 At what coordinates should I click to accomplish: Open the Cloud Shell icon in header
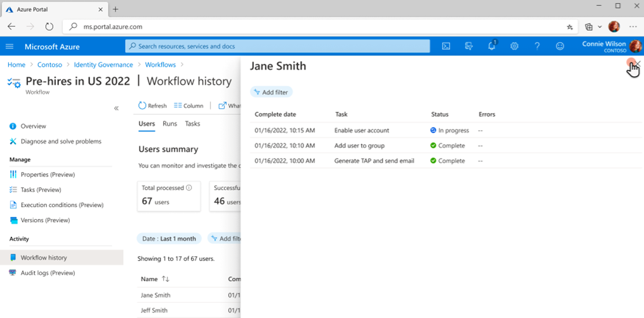pos(446,46)
